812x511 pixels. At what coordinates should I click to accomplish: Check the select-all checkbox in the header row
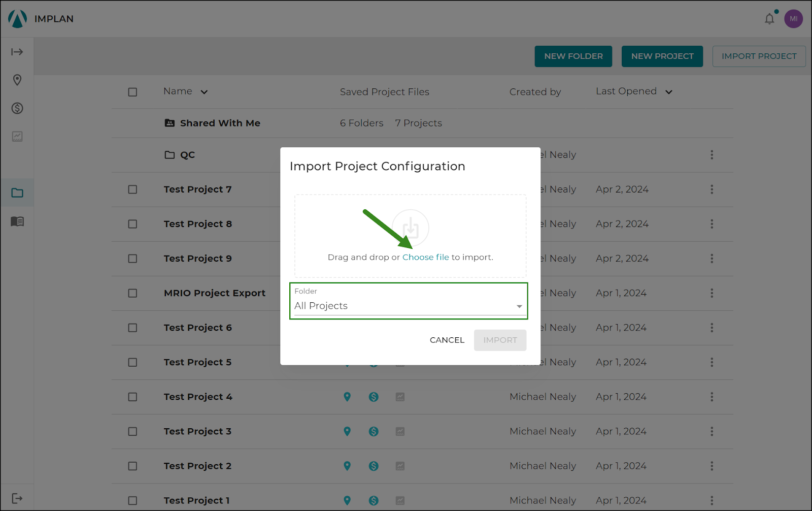pos(132,92)
